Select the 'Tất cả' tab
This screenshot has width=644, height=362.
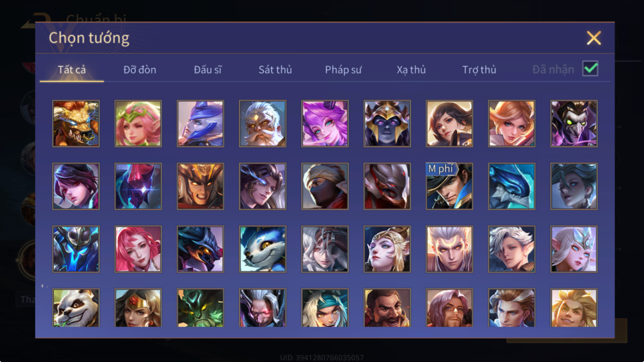72,70
